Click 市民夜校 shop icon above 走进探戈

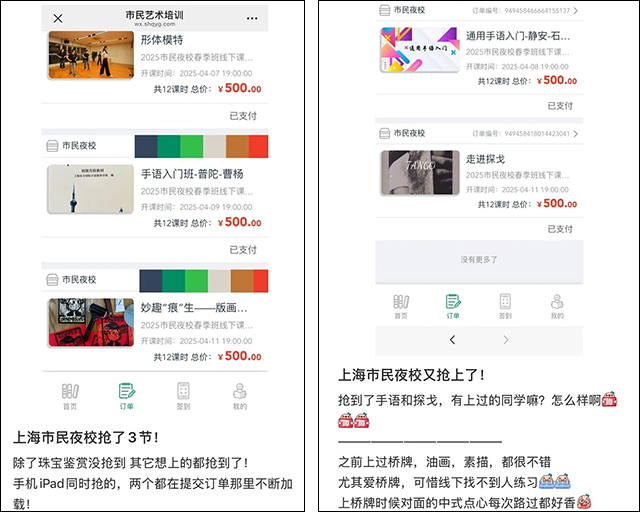tap(384, 133)
